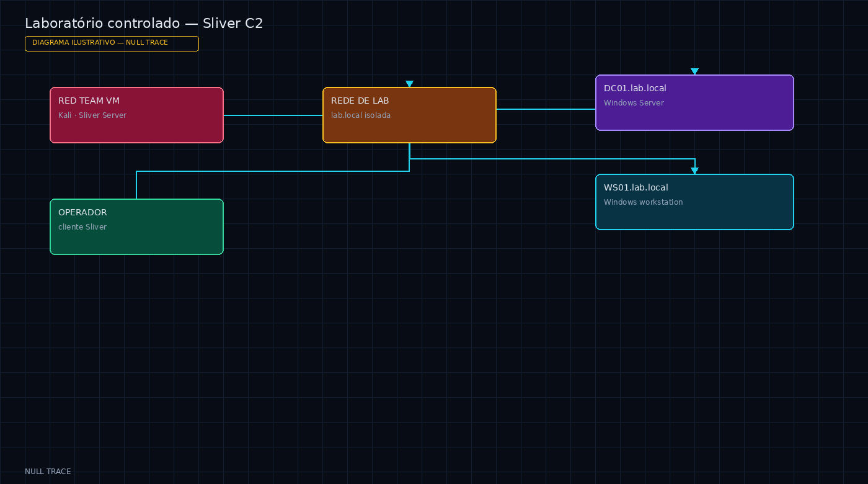Screen dimensions: 868x484
Task: Click the Windows workstation subtitle
Action: click(644, 202)
